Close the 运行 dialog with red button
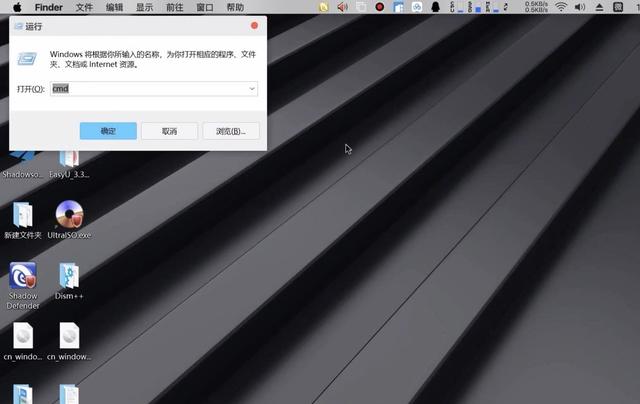The image size is (640, 404). [254, 25]
